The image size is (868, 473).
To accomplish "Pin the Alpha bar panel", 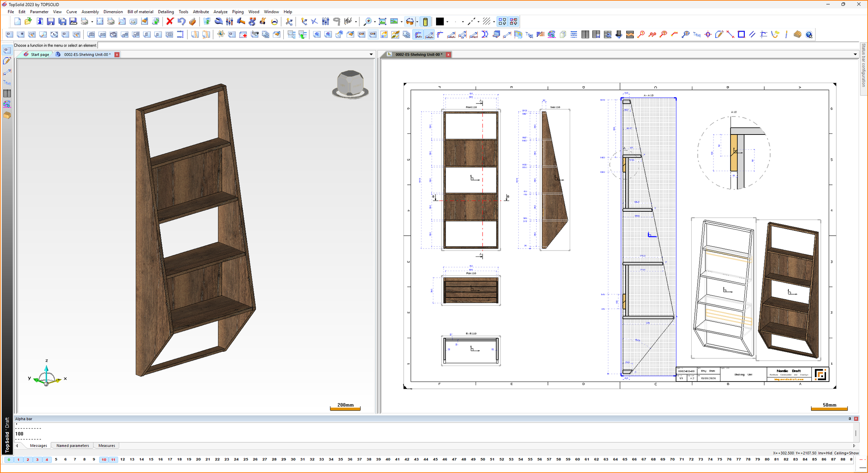I will point(850,419).
